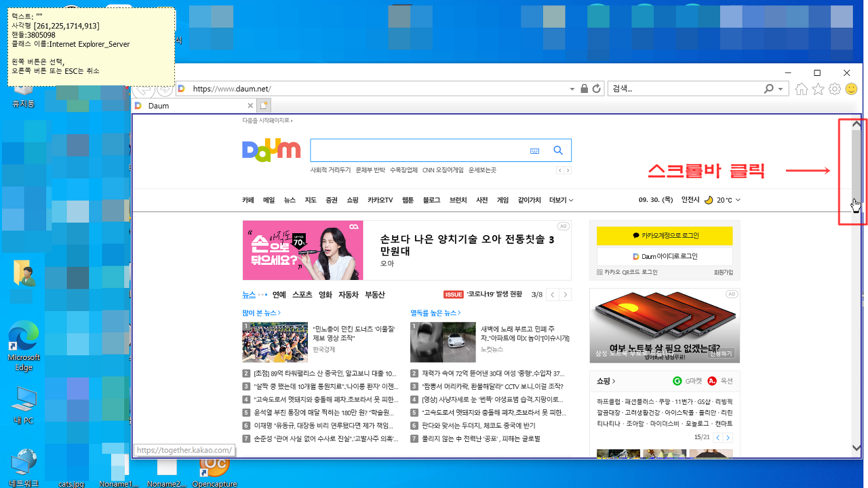Open the pink 오아 toothbrush ad banner
The width and height of the screenshot is (868, 488).
tap(302, 250)
